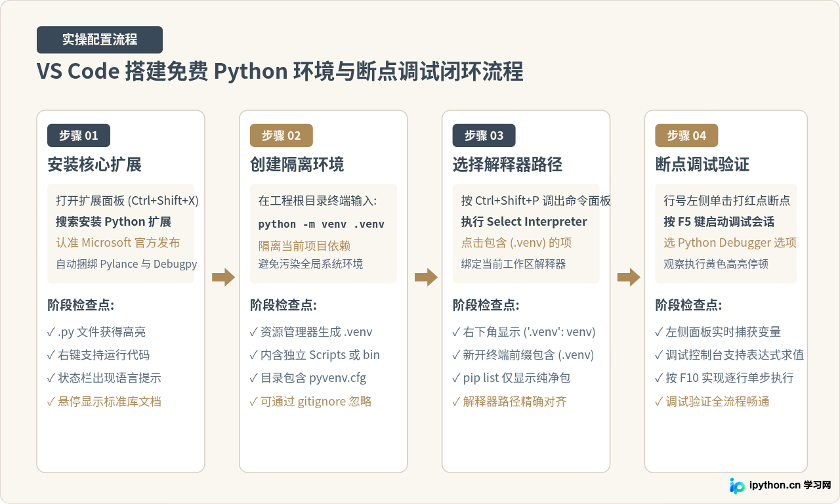This screenshot has height=504, width=840.
Task: Click the line '自动捆绑 Pylance 与 Debugpy'
Action: 127,264
